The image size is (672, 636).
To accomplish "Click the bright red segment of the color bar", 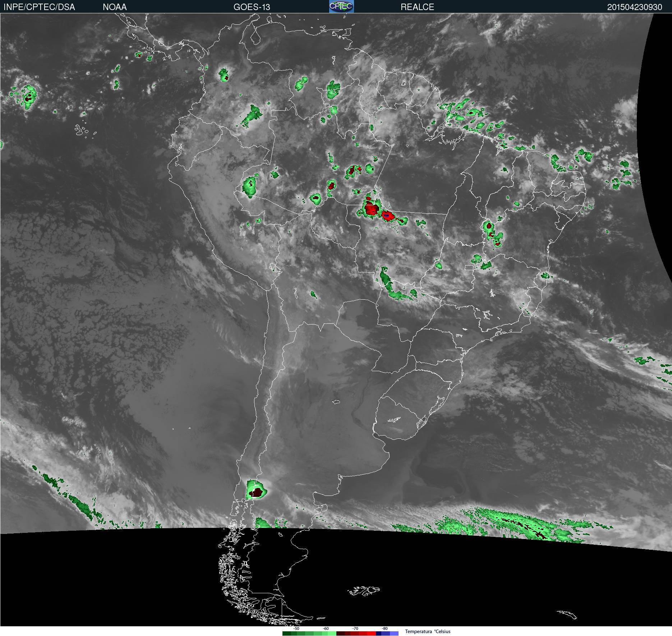I will 372,633.
